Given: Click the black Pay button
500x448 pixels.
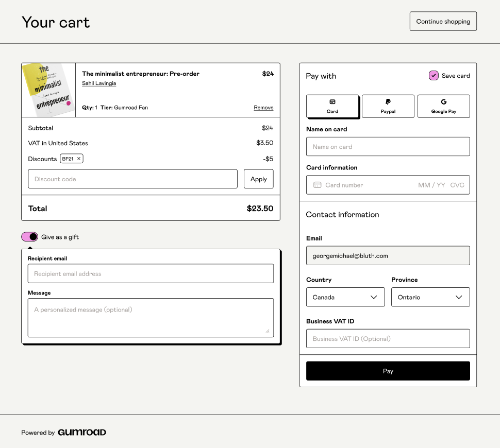Looking at the screenshot, I should click(x=388, y=371).
